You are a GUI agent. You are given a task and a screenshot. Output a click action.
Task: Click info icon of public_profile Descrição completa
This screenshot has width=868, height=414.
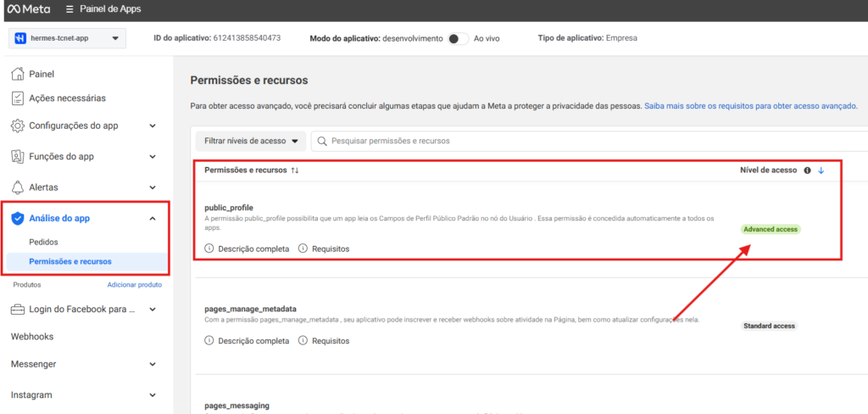pyautogui.click(x=209, y=249)
